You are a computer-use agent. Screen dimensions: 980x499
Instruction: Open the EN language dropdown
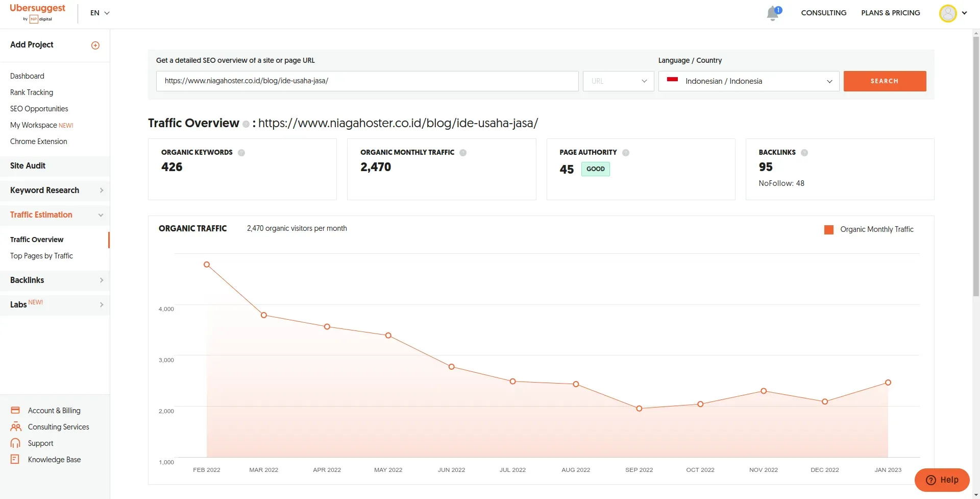click(x=100, y=13)
